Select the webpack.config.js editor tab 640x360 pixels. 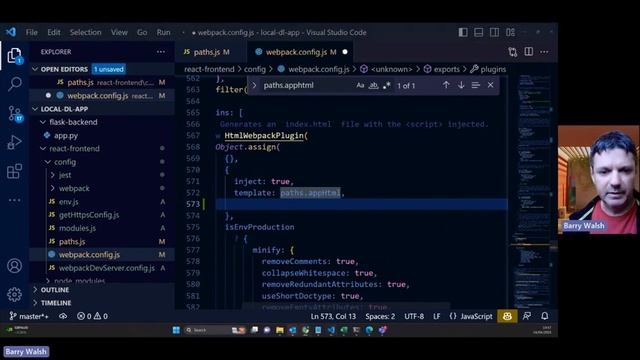[x=301, y=52]
